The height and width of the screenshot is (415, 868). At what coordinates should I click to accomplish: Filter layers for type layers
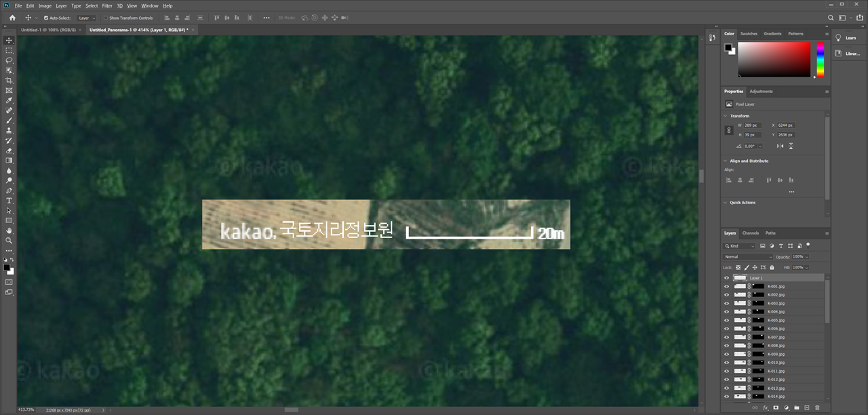tap(781, 245)
